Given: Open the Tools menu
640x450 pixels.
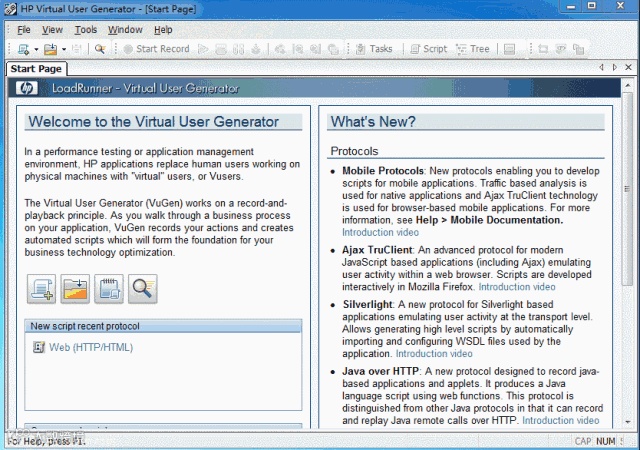Looking at the screenshot, I should (x=86, y=30).
